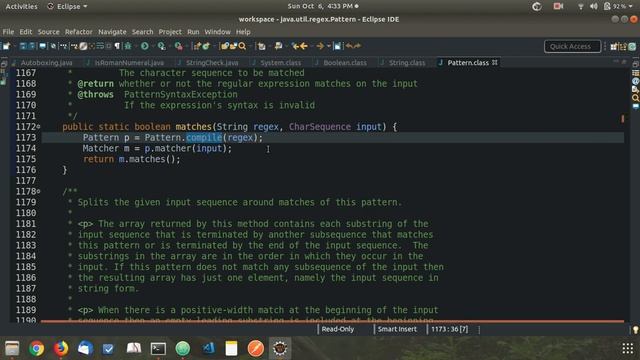This screenshot has height=360, width=640.
Task: Switch to the Java perspective icon
Action: [x=623, y=46]
